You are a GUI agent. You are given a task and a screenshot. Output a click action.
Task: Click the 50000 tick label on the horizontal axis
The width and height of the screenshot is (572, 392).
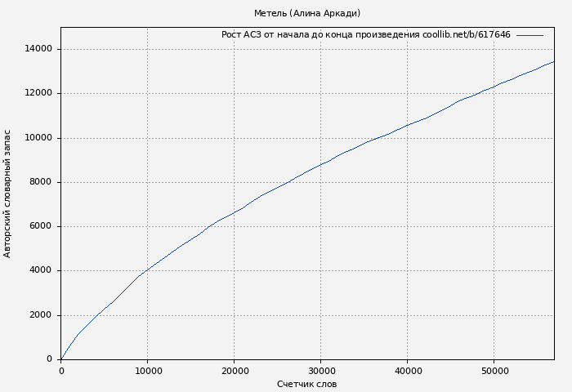[x=494, y=371]
